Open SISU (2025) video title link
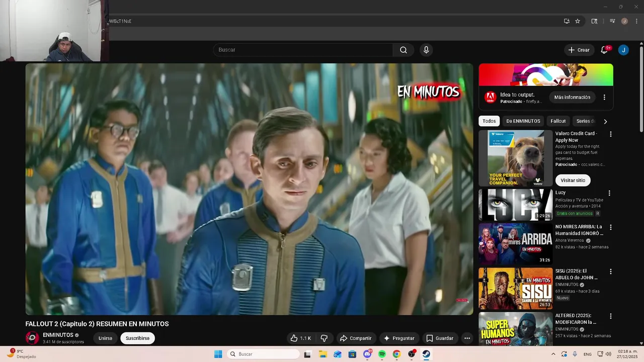The height and width of the screenshot is (362, 644). (577, 275)
